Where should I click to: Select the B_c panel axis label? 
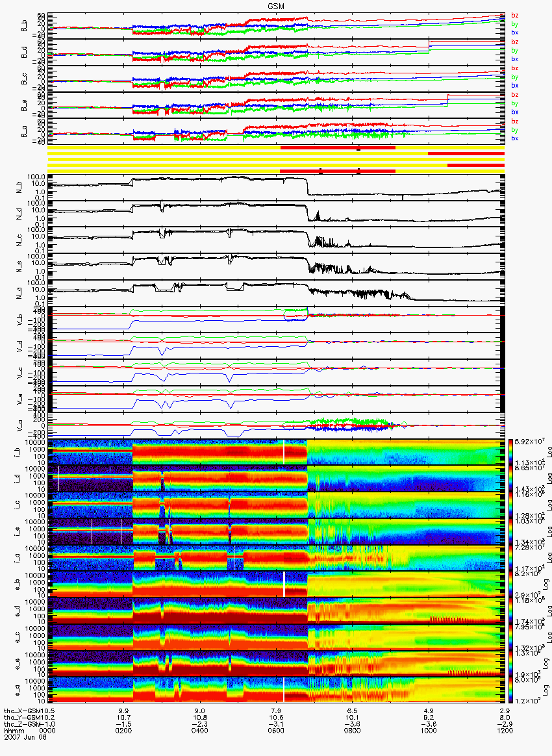tap(24, 79)
